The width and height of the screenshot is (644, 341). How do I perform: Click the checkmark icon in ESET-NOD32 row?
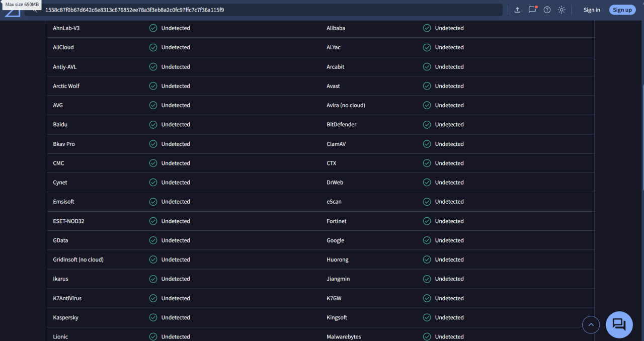pos(153,221)
